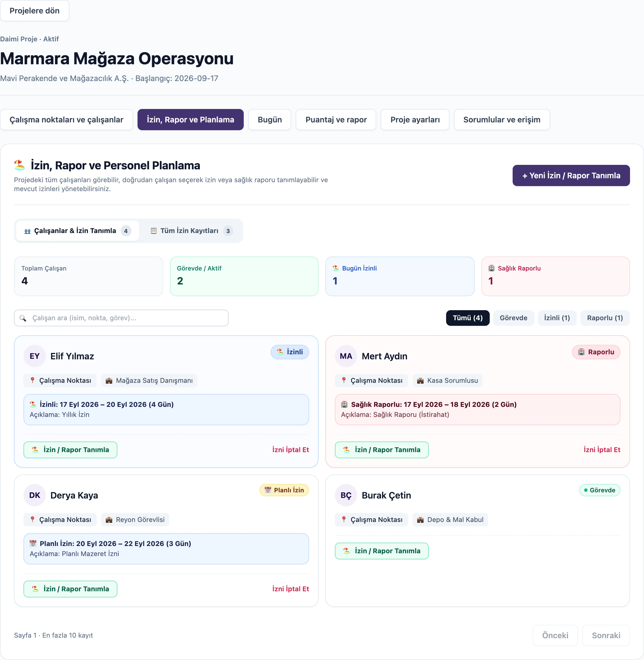
Task: Open Sorumlular ve erişim tab
Action: tap(502, 120)
